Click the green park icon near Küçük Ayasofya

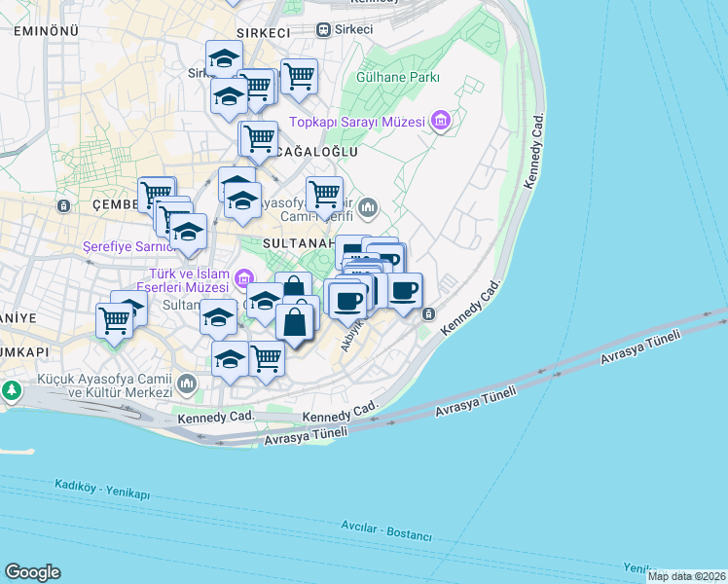click(x=11, y=390)
